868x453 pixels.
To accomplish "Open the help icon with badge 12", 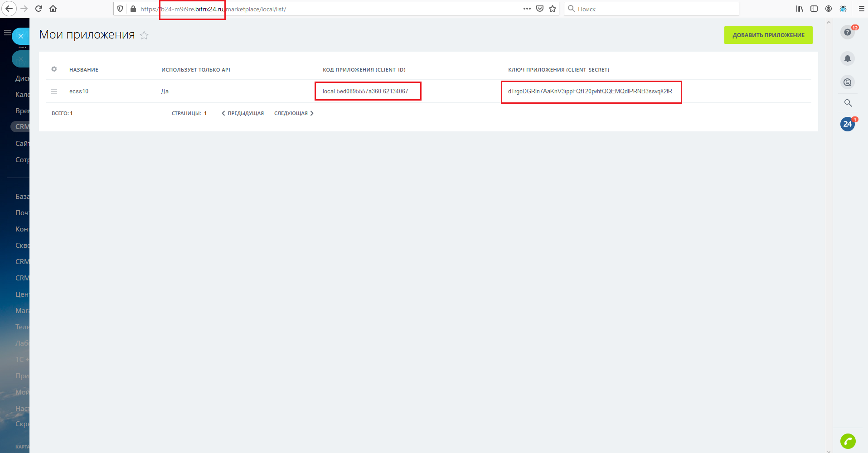I will point(848,32).
